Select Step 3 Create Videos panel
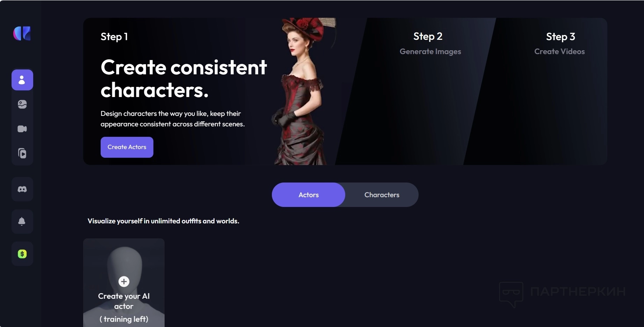The width and height of the screenshot is (644, 327). coord(545,91)
